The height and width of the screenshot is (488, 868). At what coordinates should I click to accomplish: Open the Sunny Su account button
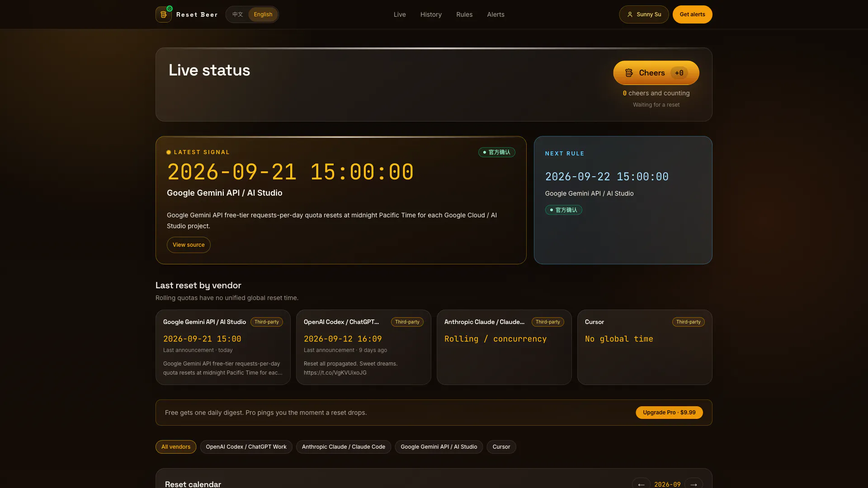(644, 14)
